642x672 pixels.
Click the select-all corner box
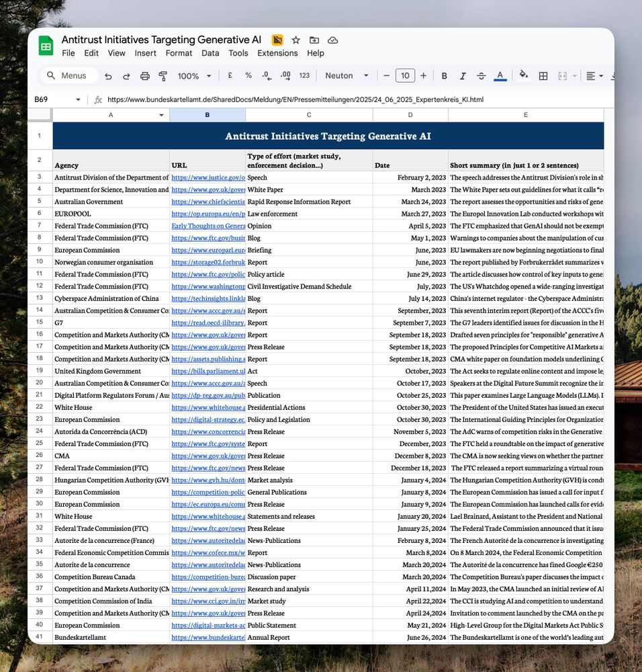[40, 115]
